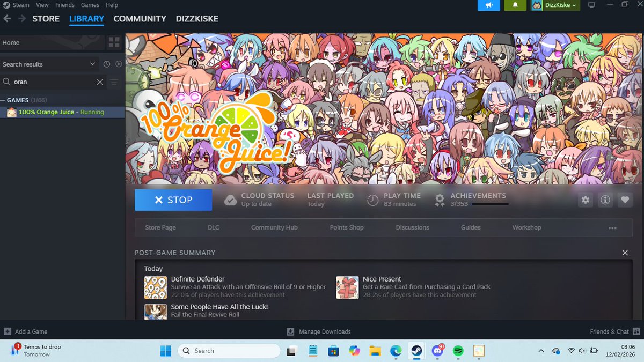Show game info icon
The height and width of the screenshot is (362, 644).
[x=605, y=200]
